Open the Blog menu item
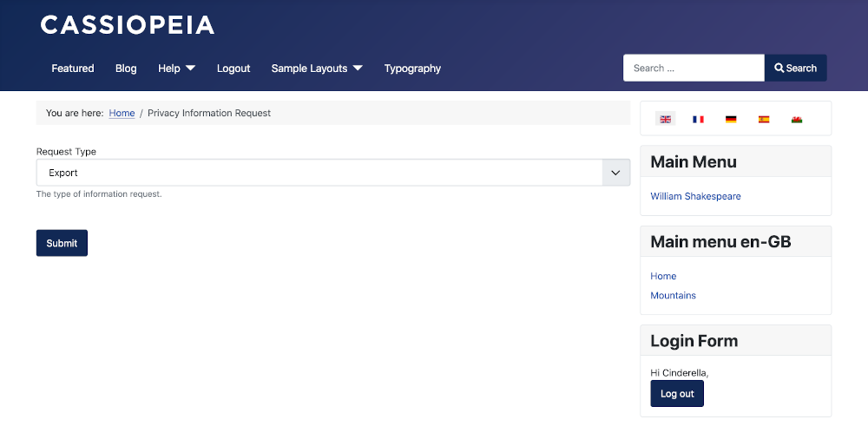 (x=126, y=69)
